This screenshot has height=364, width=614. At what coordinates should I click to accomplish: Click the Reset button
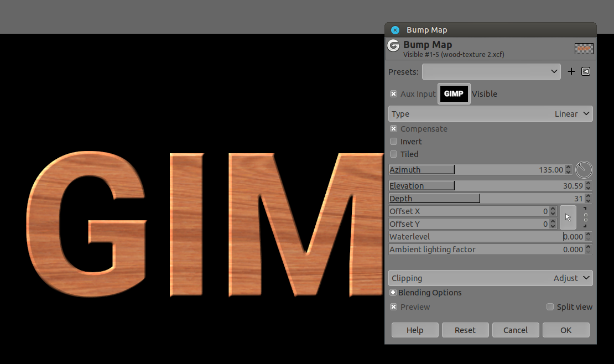coord(465,330)
